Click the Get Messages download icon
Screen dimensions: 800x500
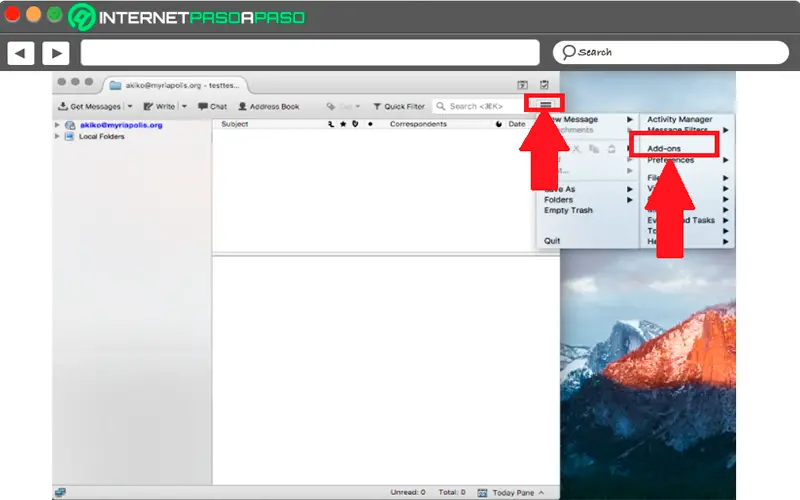63,106
